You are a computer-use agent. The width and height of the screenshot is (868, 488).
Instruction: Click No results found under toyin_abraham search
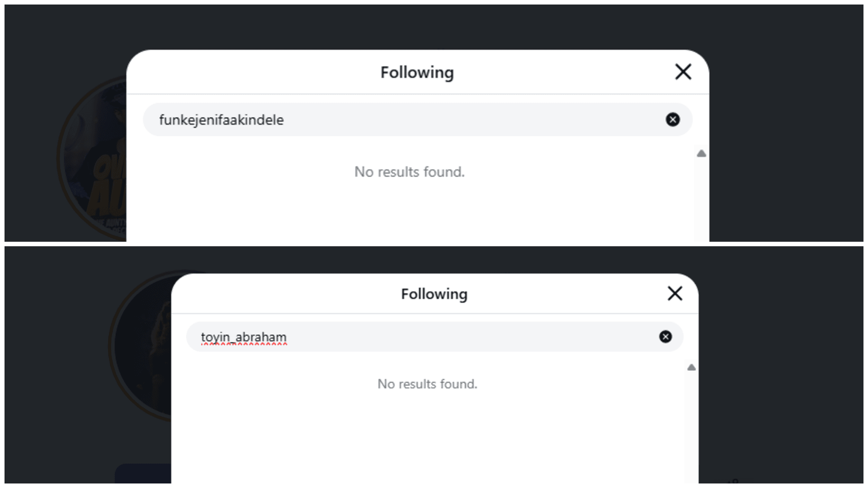(427, 384)
